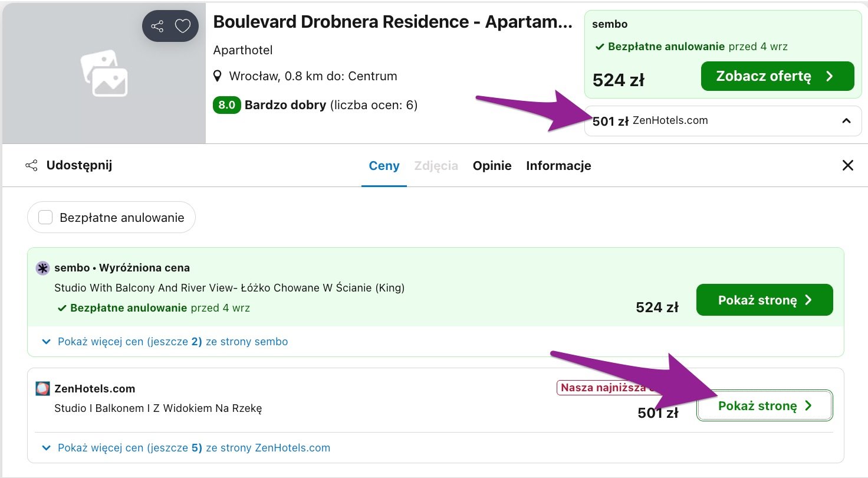
Task: Click the share icon beside Udostępnij
Action: pos(31,165)
